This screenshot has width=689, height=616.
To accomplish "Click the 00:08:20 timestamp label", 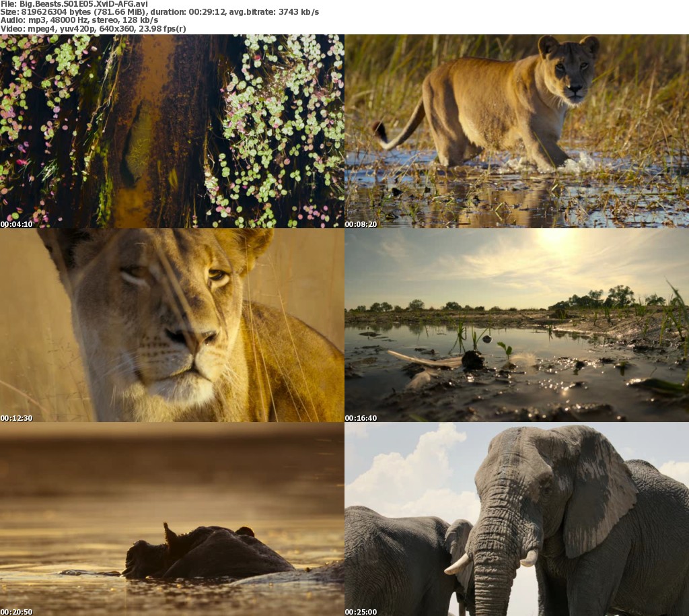I will click(x=361, y=224).
